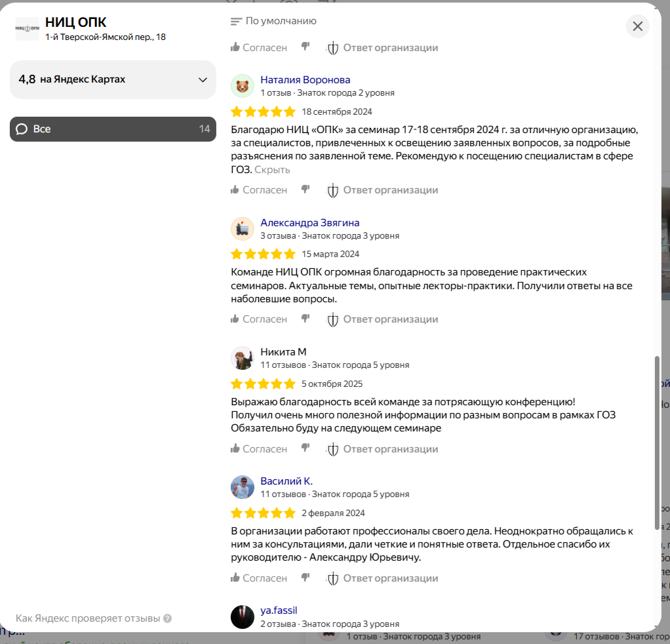Click thumbs-down icon under Наталия Воронова's review

click(x=305, y=189)
